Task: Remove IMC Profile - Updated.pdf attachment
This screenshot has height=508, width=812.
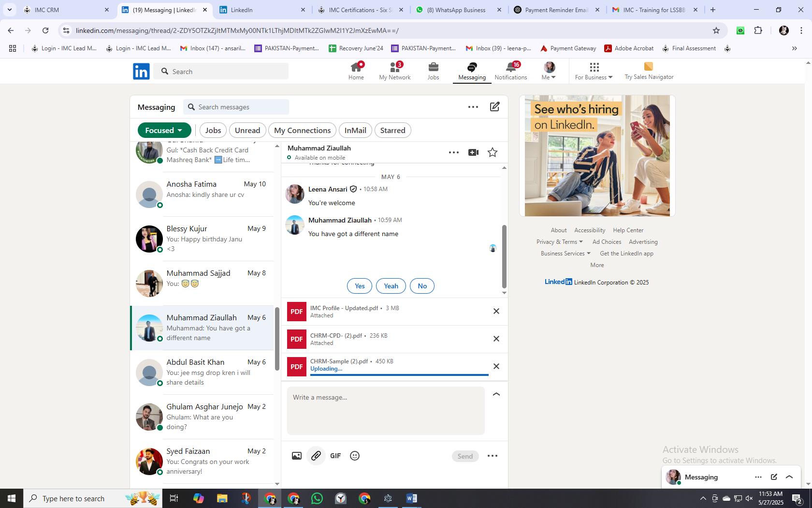Action: click(496, 311)
